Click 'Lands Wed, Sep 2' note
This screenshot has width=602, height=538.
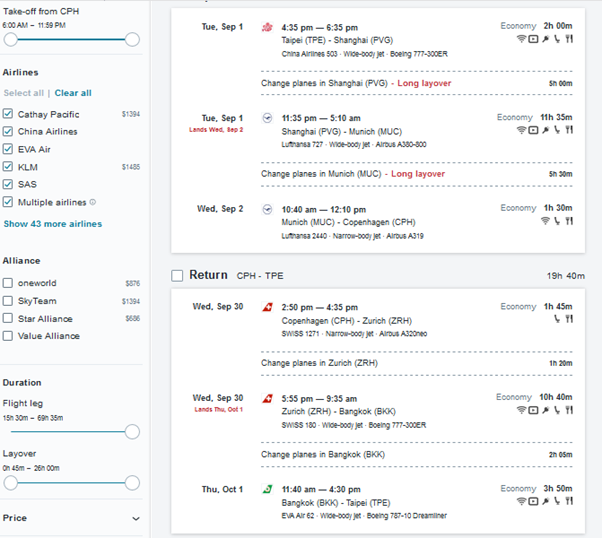pyautogui.click(x=216, y=130)
